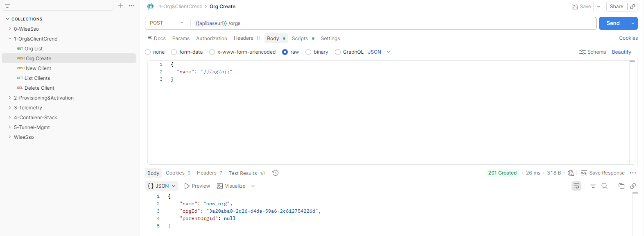
Task: Switch to the Scripts tab
Action: pyautogui.click(x=303, y=39)
